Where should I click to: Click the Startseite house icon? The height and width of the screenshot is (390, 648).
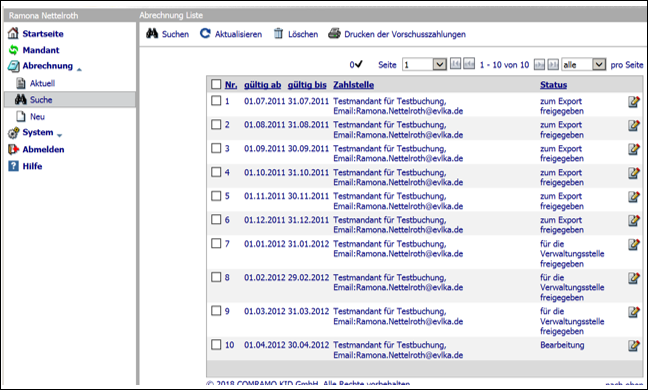[x=13, y=33]
